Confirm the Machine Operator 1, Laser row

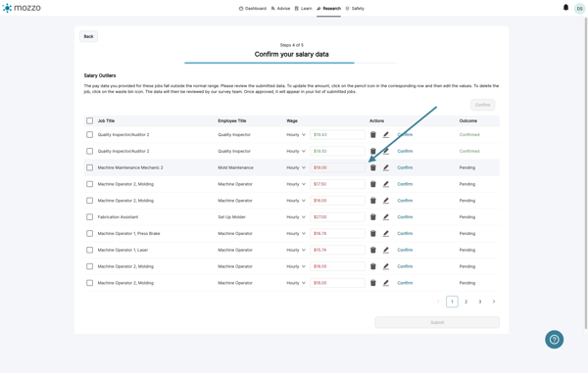click(405, 250)
